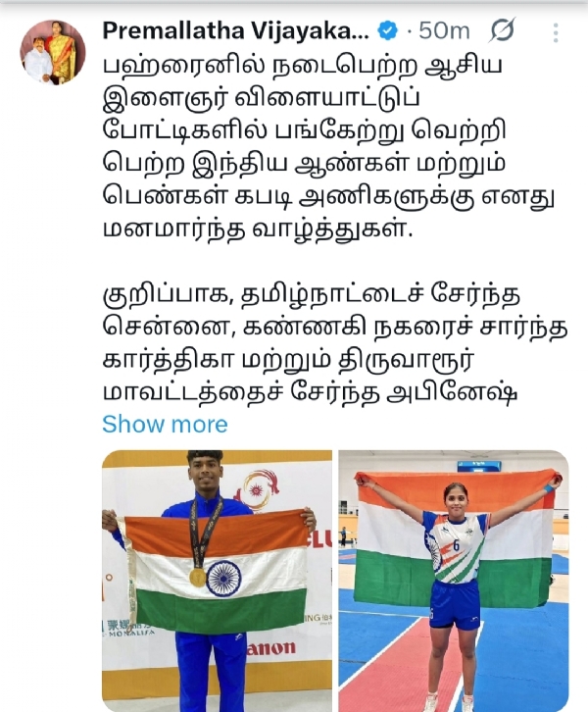588x712 pixels.
Task: Click jersey number 6 in right photo
Action: (x=456, y=545)
